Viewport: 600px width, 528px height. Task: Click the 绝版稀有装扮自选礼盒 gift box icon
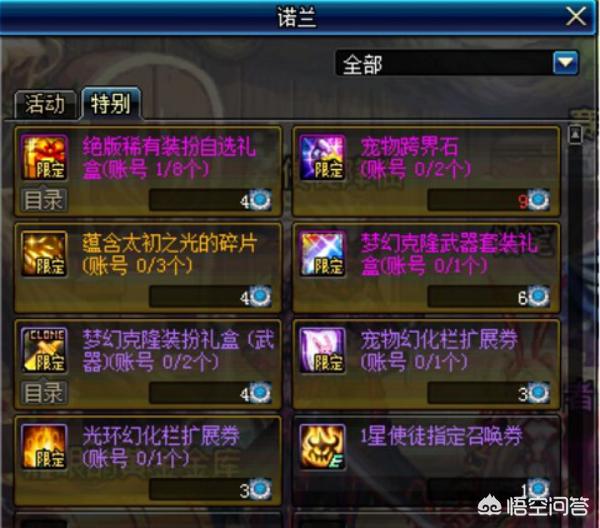click(x=44, y=158)
